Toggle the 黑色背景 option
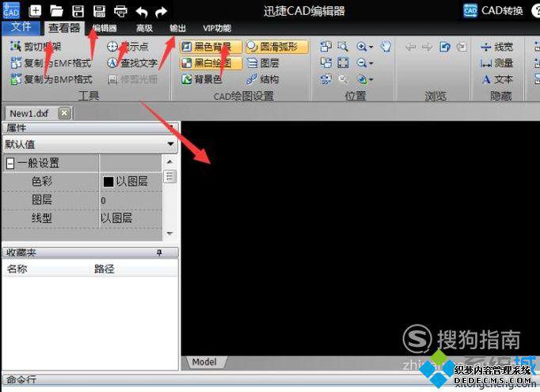Viewport: 540px width, 392px height. pos(211,47)
